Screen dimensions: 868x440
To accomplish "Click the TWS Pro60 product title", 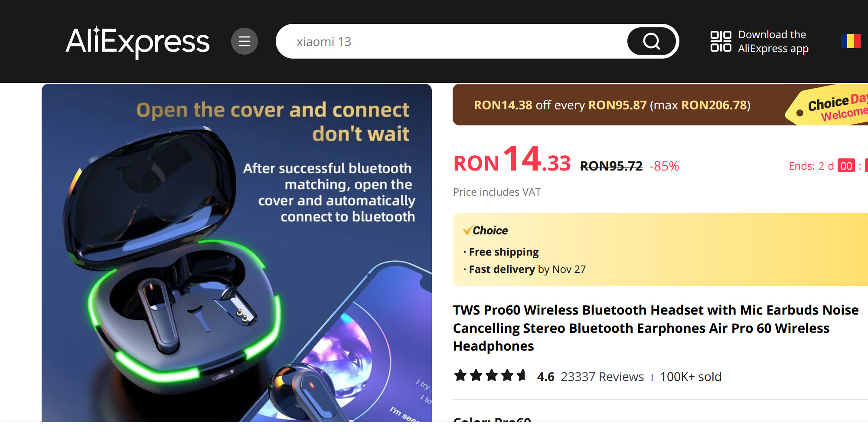I will [656, 328].
